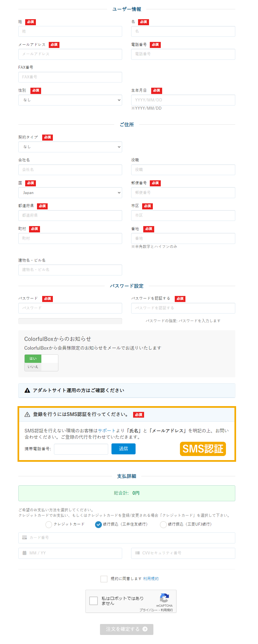Click the CVVセキュリティ番号 field

[183, 553]
